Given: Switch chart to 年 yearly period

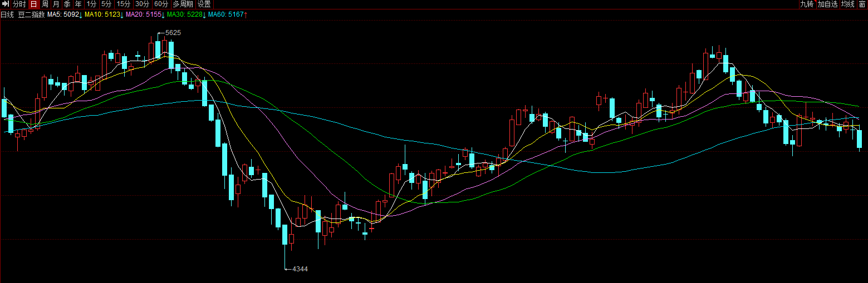Looking at the screenshot, I should [x=79, y=4].
